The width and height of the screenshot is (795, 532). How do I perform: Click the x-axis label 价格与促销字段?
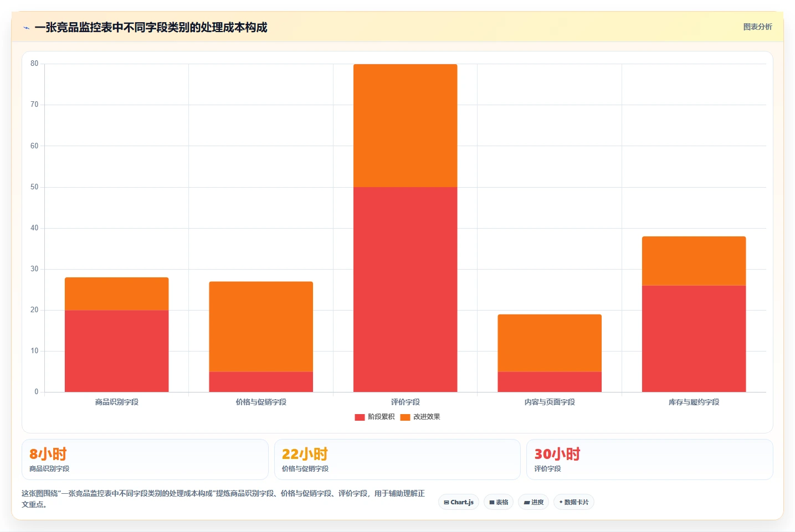[x=261, y=402]
